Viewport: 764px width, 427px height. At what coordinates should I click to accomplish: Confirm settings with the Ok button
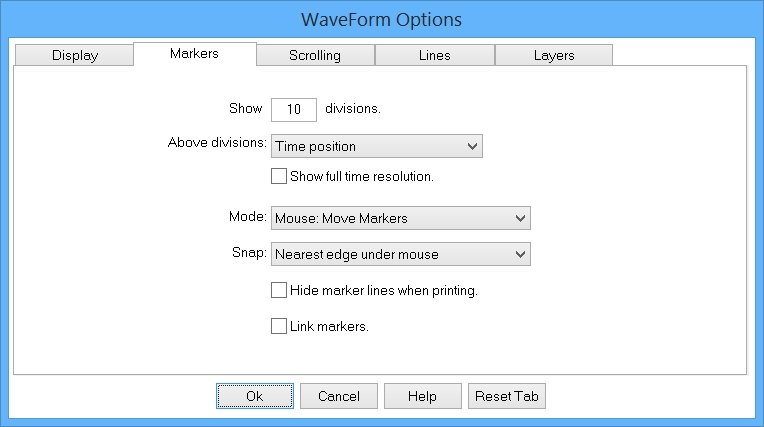pos(255,396)
